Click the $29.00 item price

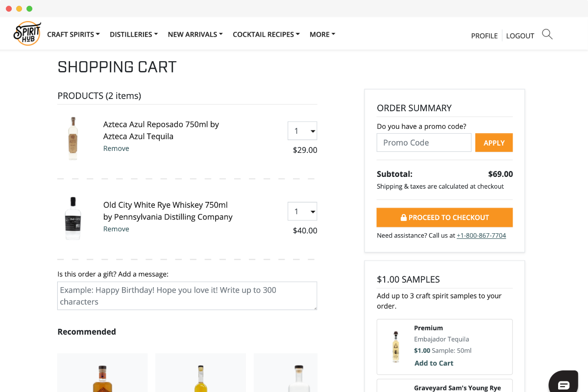pyautogui.click(x=305, y=150)
